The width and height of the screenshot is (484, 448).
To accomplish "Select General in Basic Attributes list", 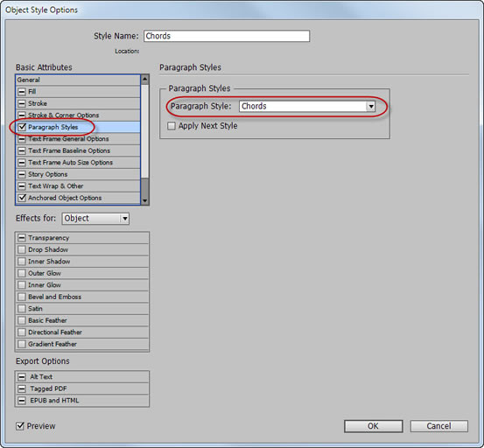I will [78, 80].
